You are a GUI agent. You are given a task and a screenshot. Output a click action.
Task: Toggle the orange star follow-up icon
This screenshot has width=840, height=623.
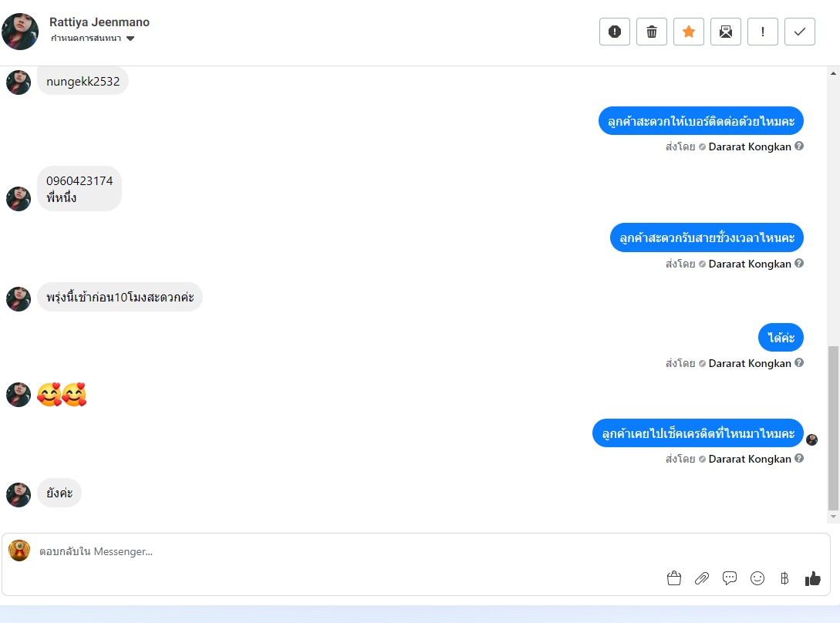688,32
